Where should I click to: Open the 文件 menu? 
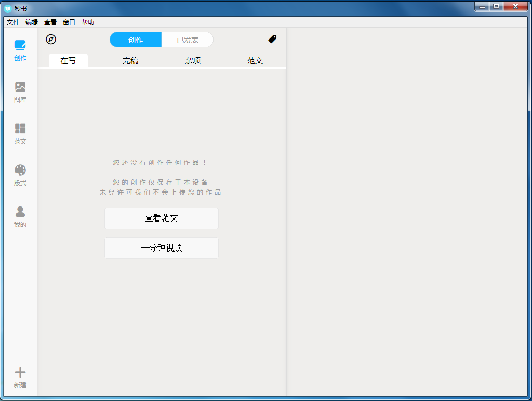click(13, 22)
